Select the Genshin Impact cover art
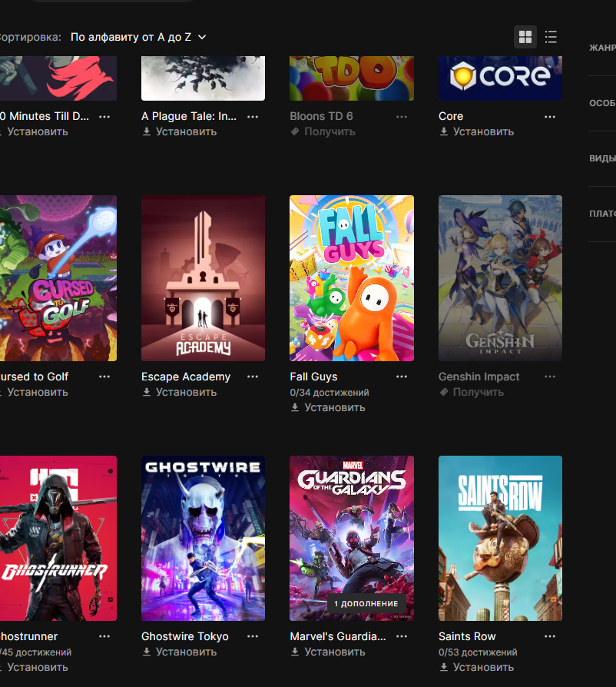Image resolution: width=616 pixels, height=687 pixels. tap(501, 278)
